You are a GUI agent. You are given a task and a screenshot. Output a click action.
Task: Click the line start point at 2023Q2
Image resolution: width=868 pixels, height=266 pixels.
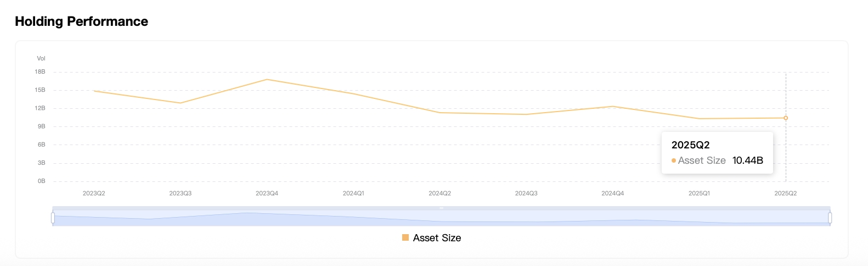(94, 91)
